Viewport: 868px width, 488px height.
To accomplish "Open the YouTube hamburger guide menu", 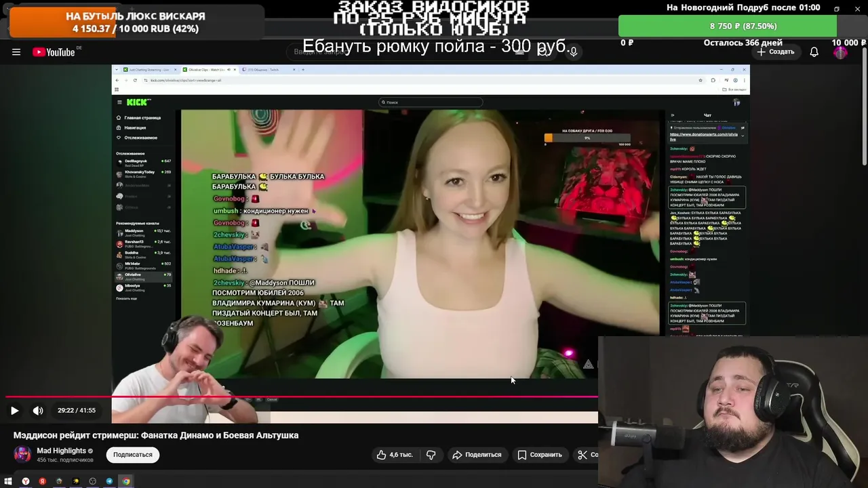I will [x=16, y=52].
